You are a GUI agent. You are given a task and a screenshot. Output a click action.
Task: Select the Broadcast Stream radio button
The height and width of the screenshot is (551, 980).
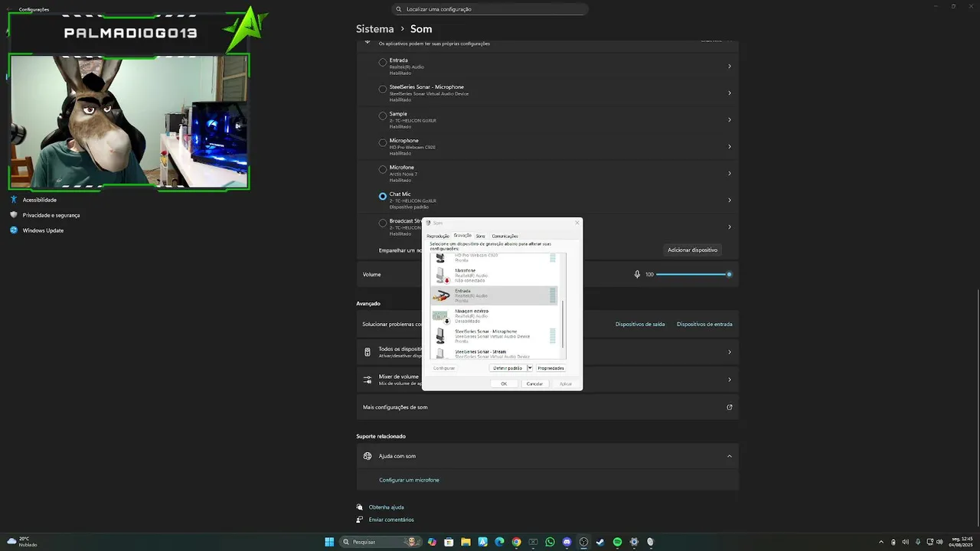point(383,223)
